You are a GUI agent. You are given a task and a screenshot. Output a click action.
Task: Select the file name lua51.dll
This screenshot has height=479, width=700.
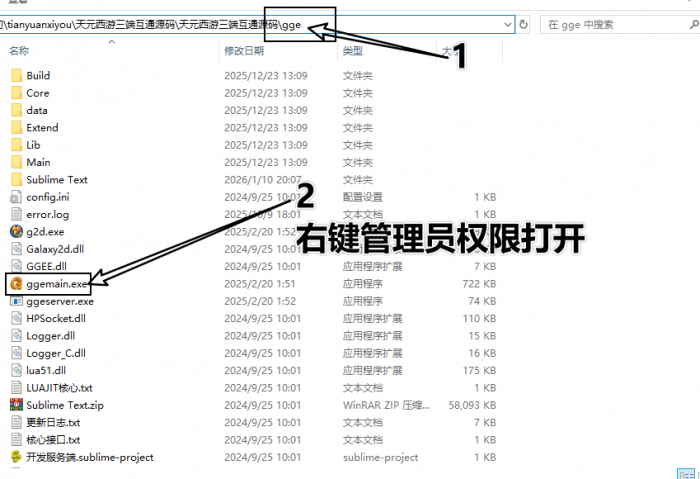(x=46, y=371)
